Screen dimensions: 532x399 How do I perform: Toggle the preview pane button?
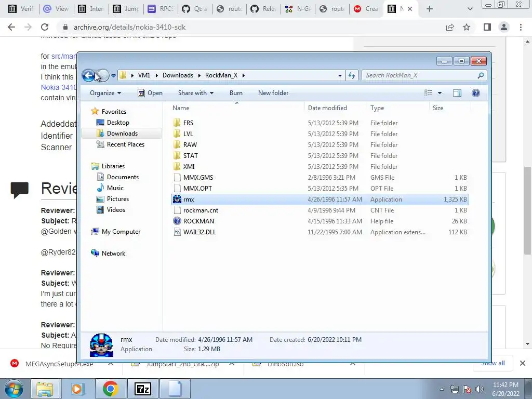point(457,93)
